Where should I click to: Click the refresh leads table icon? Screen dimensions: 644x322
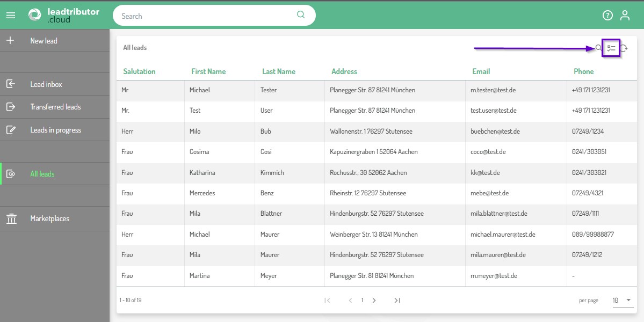624,48
